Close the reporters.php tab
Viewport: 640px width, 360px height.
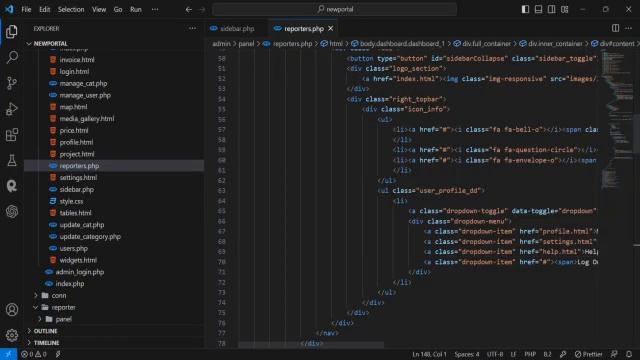point(331,28)
